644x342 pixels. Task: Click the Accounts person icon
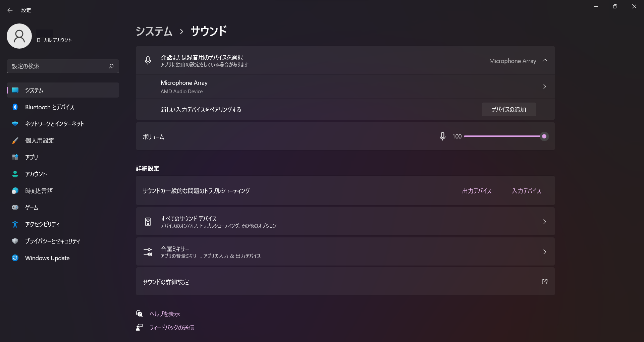(x=15, y=174)
